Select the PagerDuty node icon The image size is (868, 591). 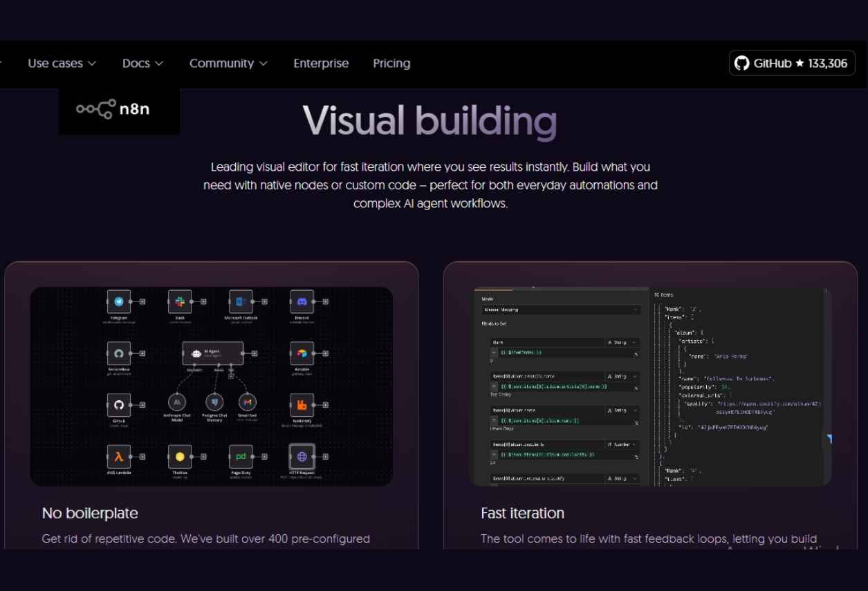pos(241,456)
